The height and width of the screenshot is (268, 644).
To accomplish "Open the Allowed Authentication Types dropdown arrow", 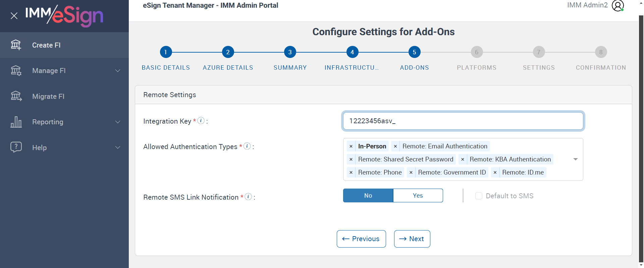I will pos(575,159).
